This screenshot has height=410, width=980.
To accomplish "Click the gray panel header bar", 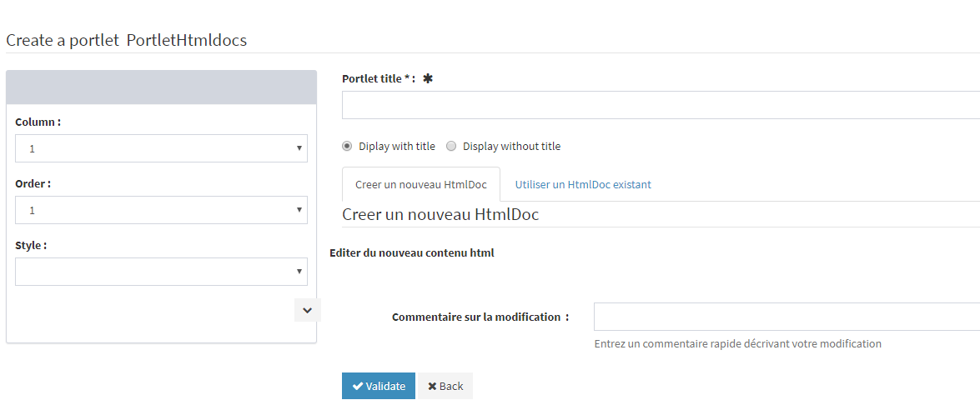I will (x=161, y=87).
